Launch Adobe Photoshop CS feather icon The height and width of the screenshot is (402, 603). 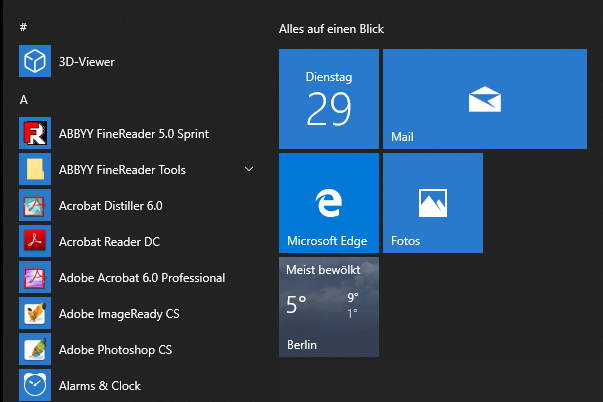(35, 349)
